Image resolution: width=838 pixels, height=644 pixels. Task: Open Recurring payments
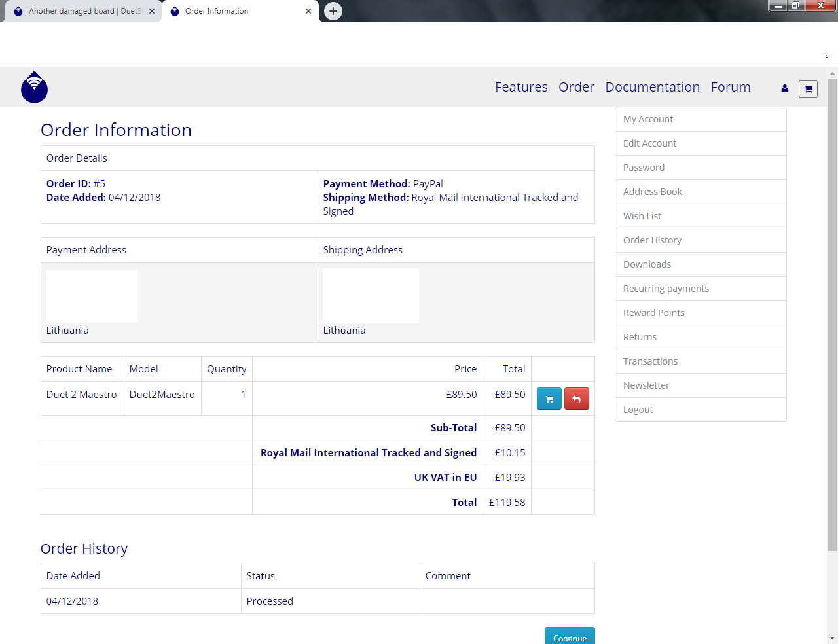(701, 289)
